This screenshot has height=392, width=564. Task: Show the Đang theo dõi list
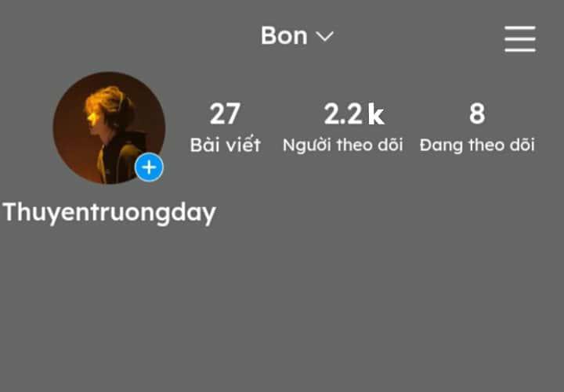(477, 145)
